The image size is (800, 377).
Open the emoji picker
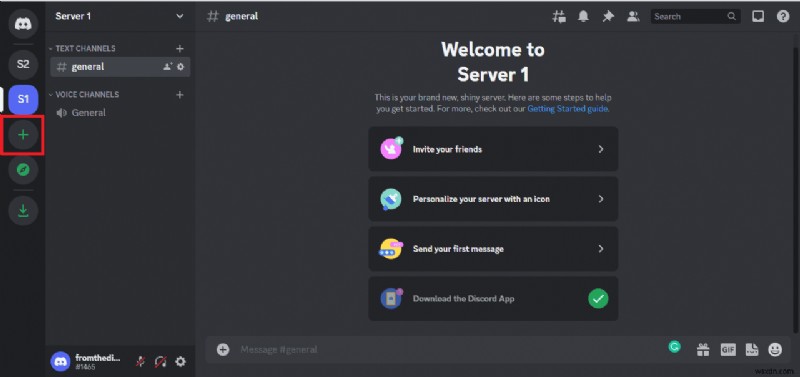(775, 349)
